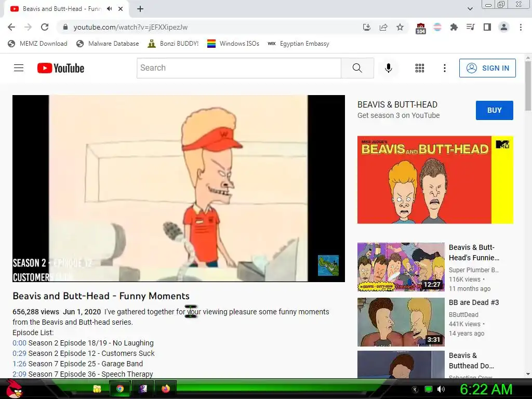Screen dimensions: 532x399
Task: Open a new browser tab
Action: pyautogui.click(x=140, y=9)
